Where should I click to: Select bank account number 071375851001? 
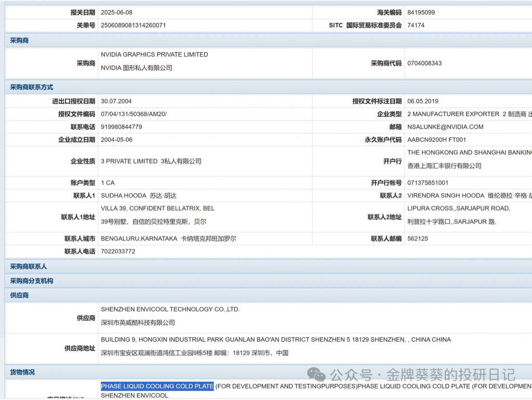[x=428, y=182]
